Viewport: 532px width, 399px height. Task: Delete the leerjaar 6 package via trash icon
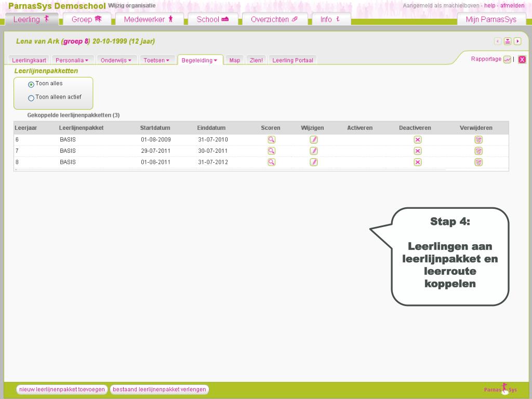click(478, 139)
